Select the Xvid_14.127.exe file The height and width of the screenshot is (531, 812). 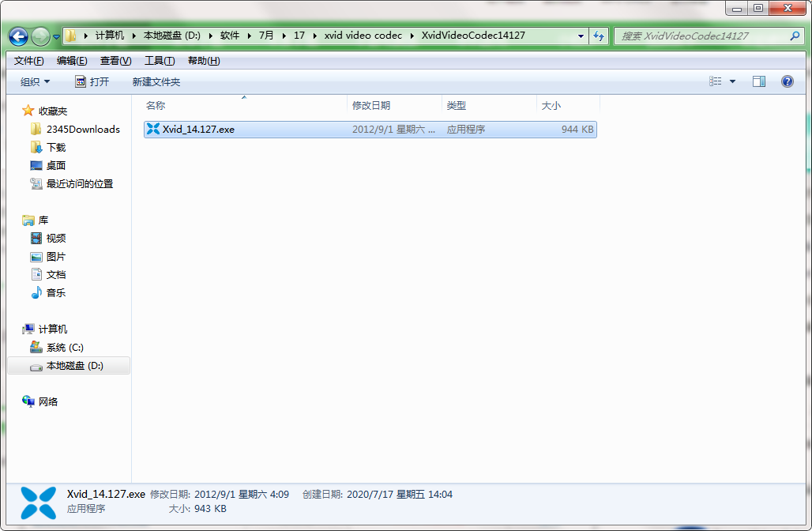pyautogui.click(x=370, y=129)
